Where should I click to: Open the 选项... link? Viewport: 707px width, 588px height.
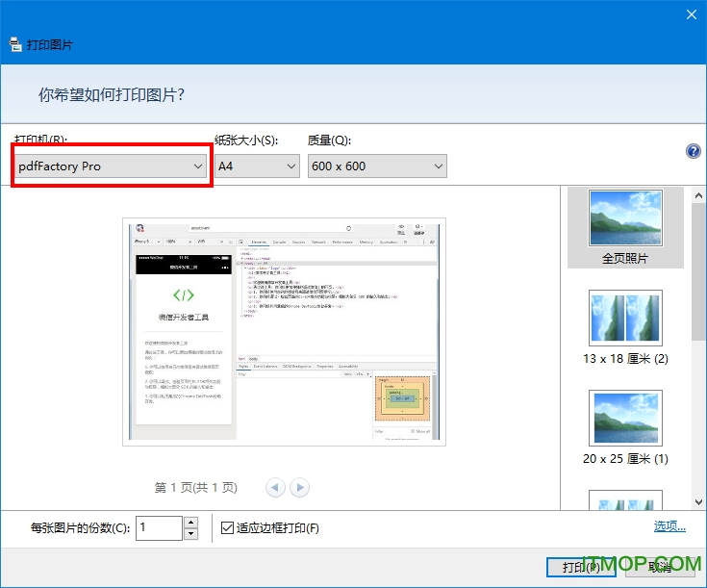pos(669,526)
